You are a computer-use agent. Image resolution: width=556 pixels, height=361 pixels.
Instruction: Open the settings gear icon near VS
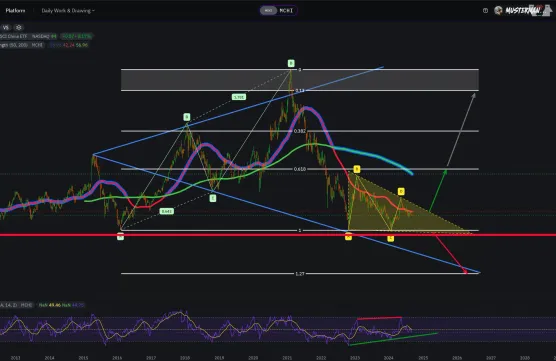coord(19,27)
